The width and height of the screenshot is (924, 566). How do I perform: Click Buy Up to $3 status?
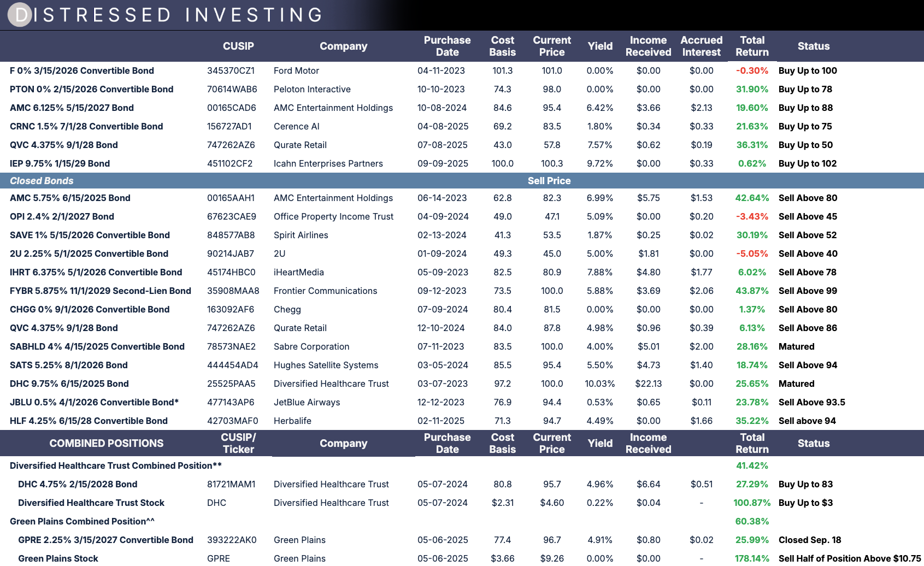click(805, 503)
